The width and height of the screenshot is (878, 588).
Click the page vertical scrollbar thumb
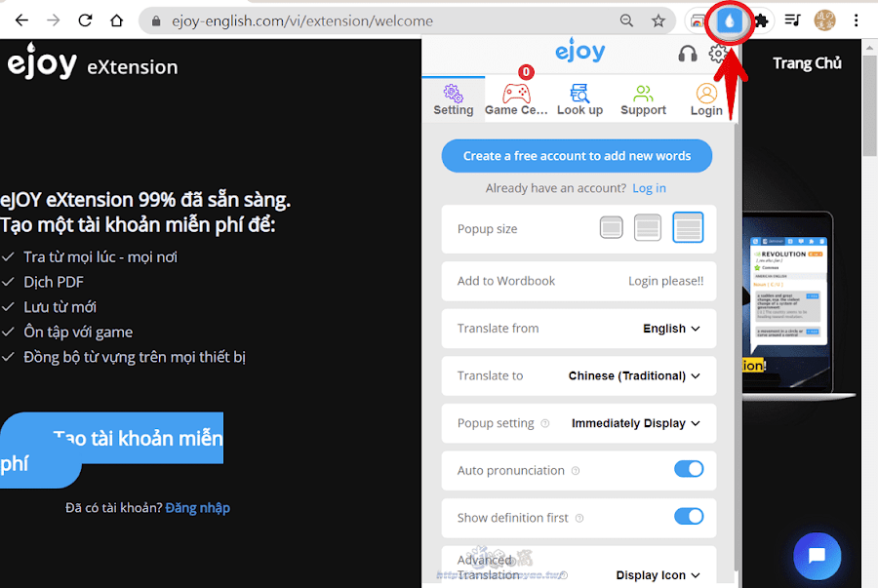pyautogui.click(x=869, y=104)
